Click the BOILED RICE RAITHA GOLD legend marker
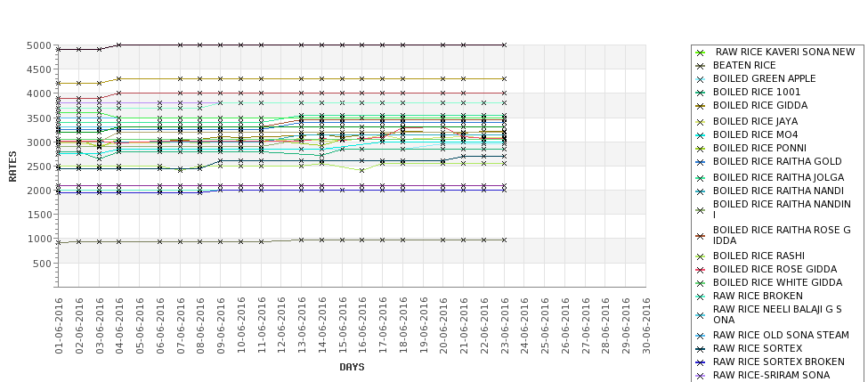 pos(701,162)
